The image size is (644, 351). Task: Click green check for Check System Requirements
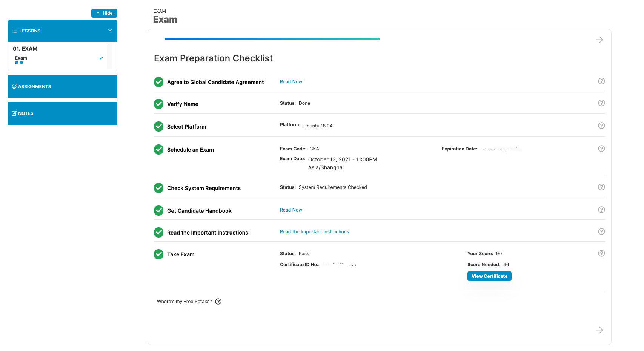point(158,188)
